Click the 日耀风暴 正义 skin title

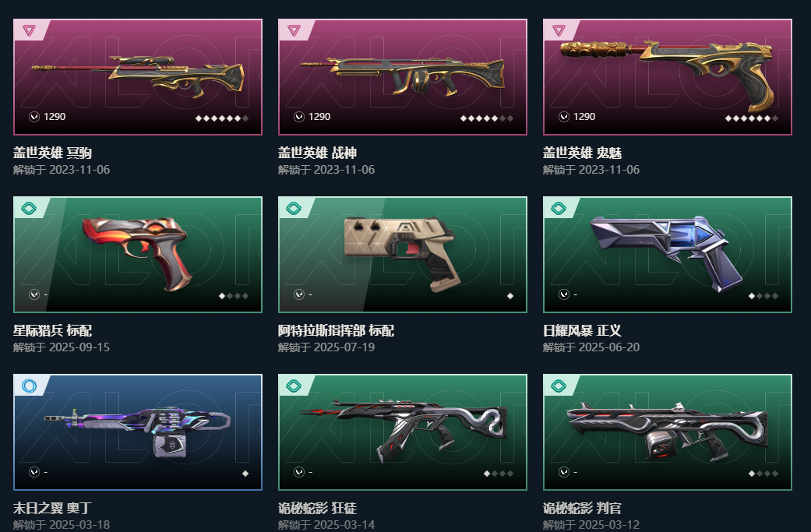click(x=582, y=330)
